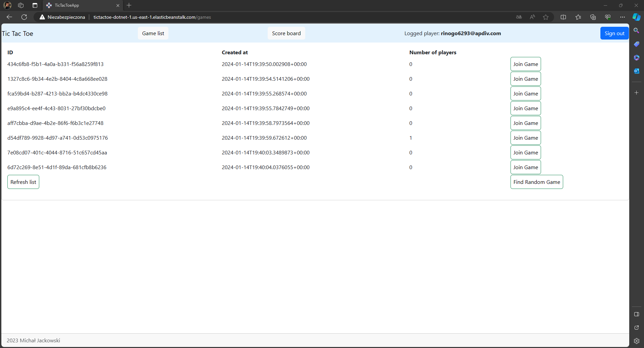Join the game e9a895c4-ee4f-4c43-8031-27bf30bdcbe0
The width and height of the screenshot is (644, 348).
(x=526, y=108)
